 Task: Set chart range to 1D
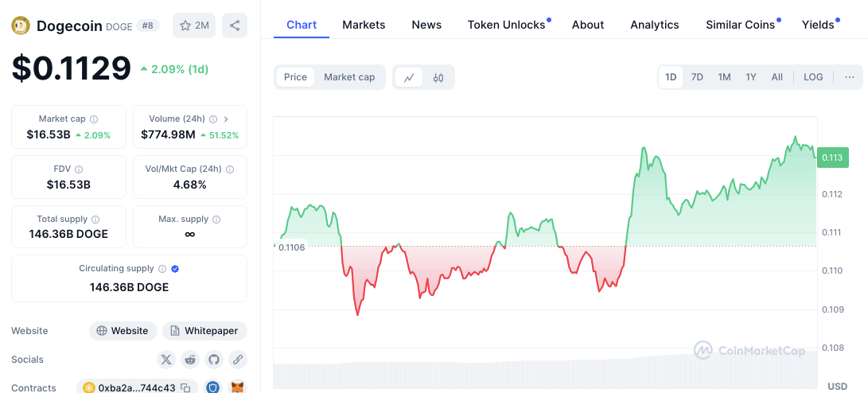671,77
